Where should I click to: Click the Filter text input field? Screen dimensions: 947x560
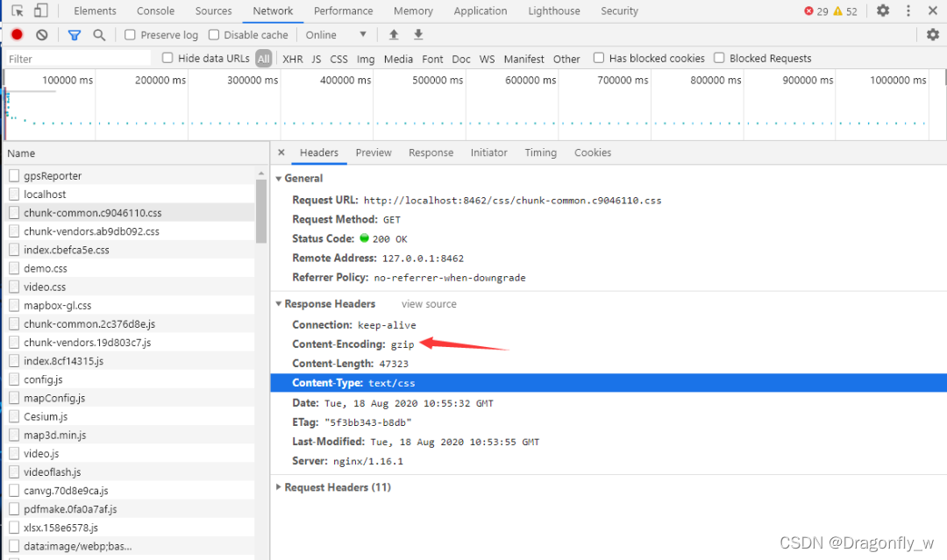pyautogui.click(x=78, y=59)
